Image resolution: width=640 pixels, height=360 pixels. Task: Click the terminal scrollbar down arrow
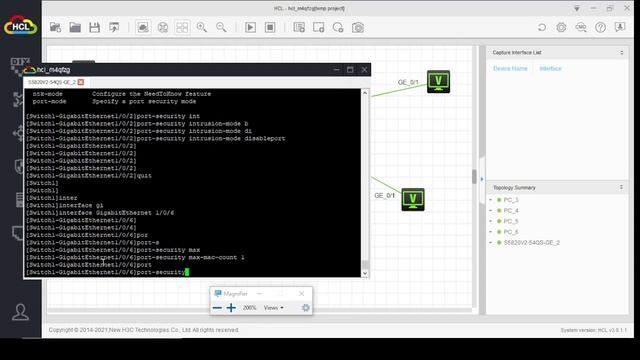pyautogui.click(x=365, y=273)
